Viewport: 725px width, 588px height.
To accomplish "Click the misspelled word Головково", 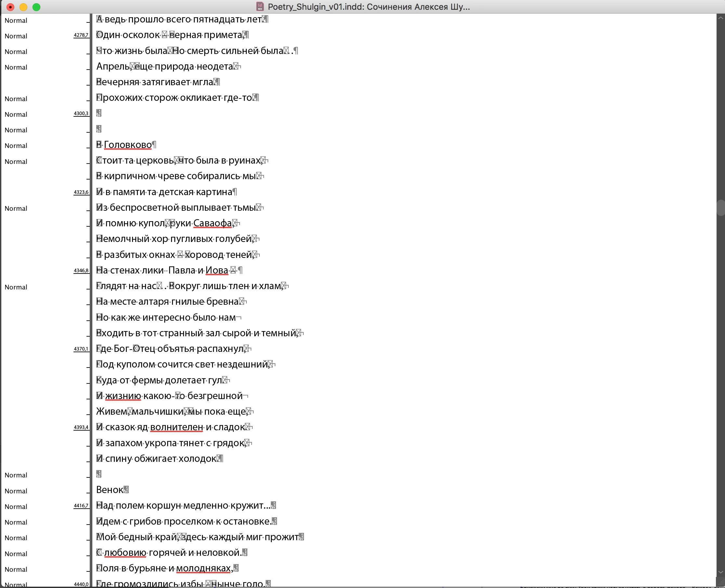I will (128, 145).
